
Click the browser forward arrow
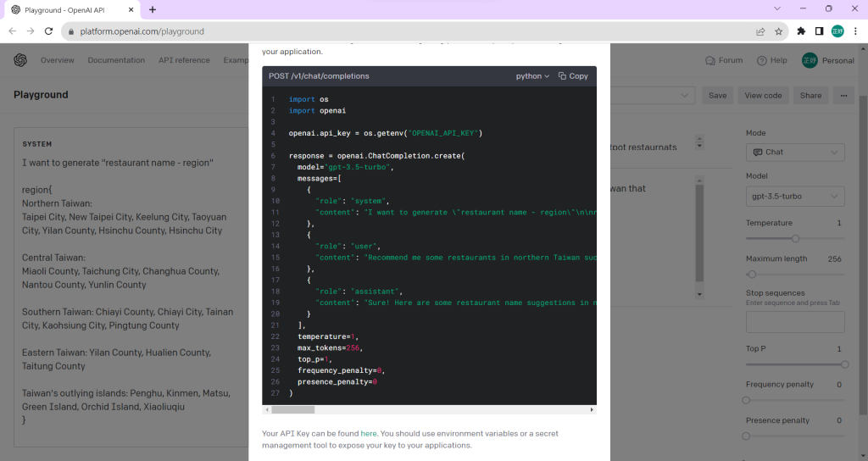tap(31, 31)
